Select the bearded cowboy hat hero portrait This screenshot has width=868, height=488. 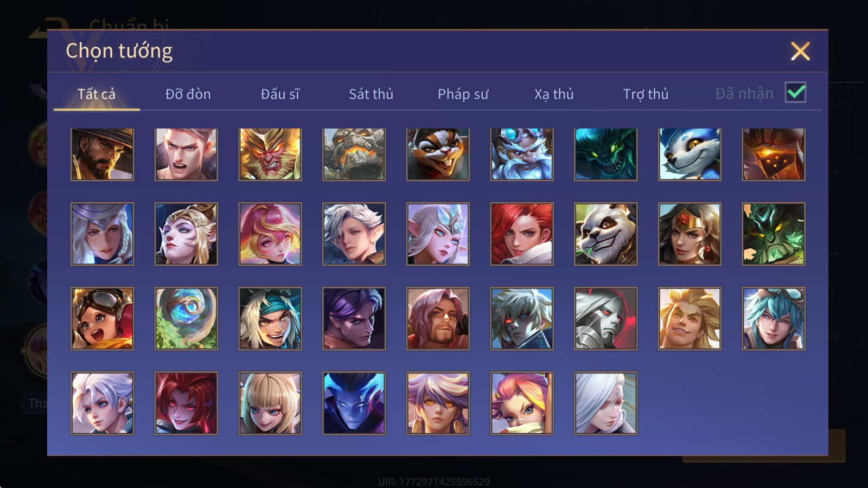tap(102, 154)
